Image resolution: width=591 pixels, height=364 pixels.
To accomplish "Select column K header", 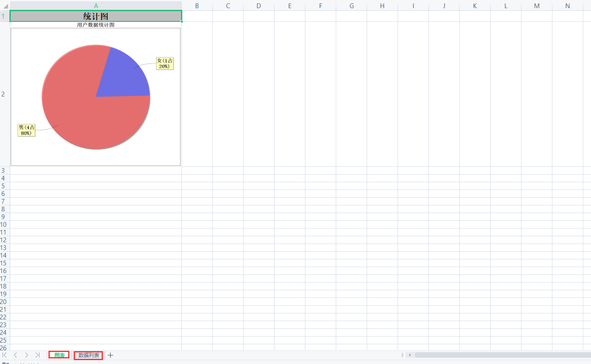I will 475,6.
